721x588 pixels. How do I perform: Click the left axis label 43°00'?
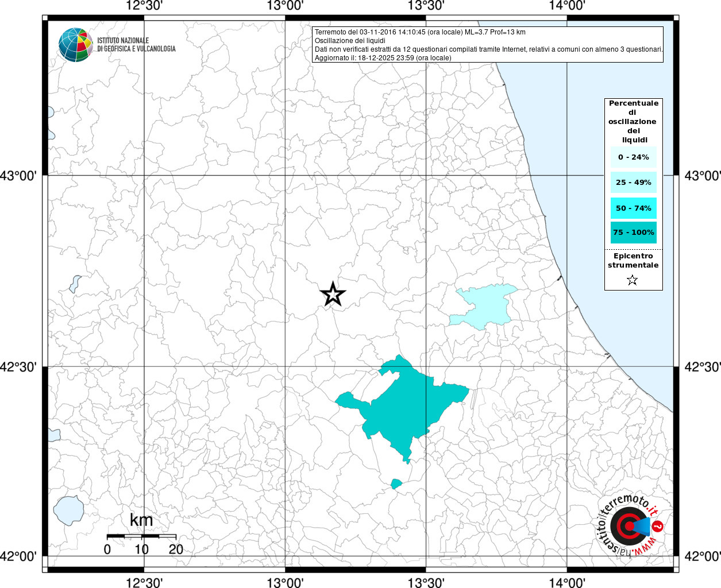click(x=18, y=176)
